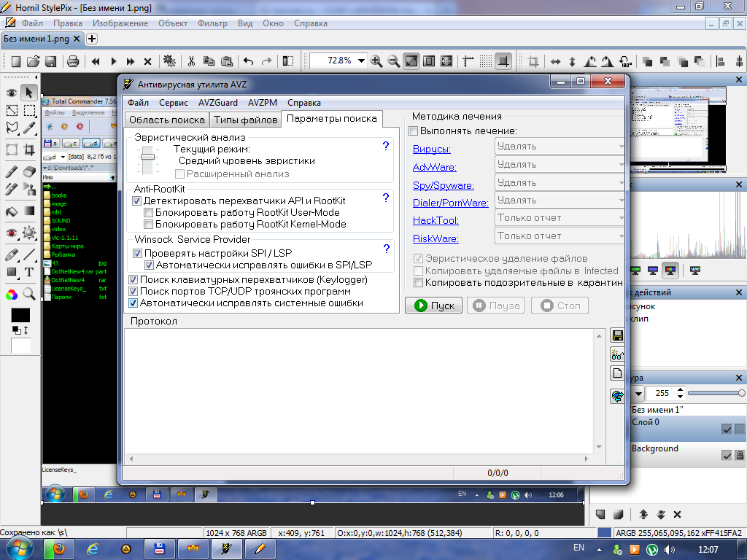Rotate 180 degrees using toolbar icon
This screenshot has width=747, height=560.
[x=625, y=61]
